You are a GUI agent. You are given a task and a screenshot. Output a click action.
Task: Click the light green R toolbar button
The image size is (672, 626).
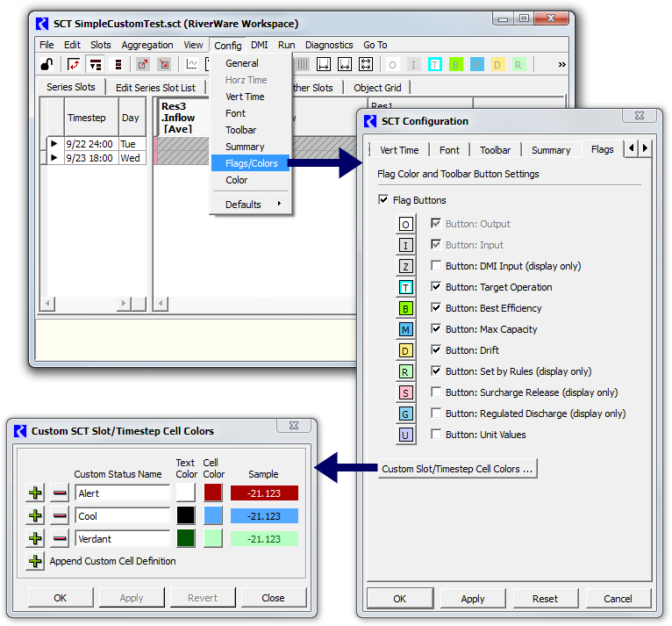[518, 65]
